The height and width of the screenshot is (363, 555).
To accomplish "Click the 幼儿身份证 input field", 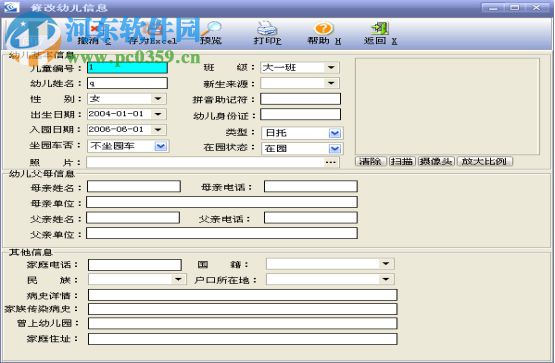I will click(301, 114).
